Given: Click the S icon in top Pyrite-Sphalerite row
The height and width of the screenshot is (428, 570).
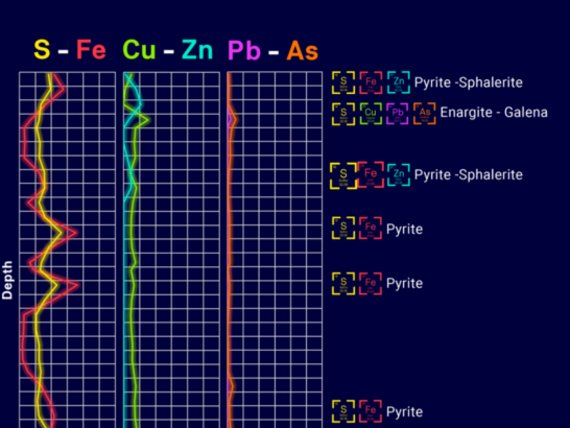Looking at the screenshot, I should point(343,83).
